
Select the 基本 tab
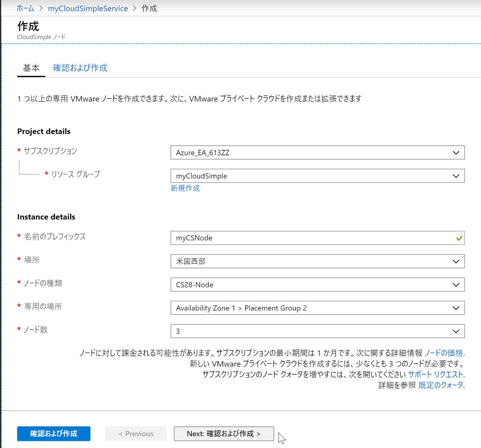point(31,68)
